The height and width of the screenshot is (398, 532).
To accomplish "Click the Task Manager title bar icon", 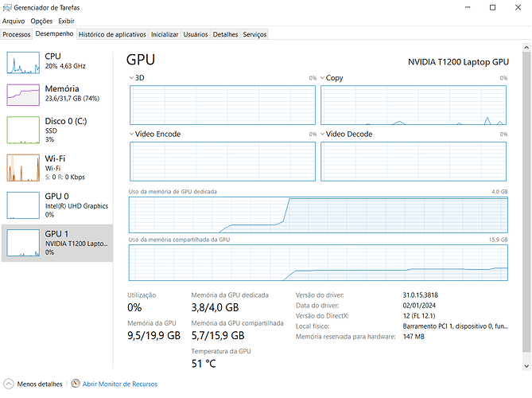I will click(7, 7).
